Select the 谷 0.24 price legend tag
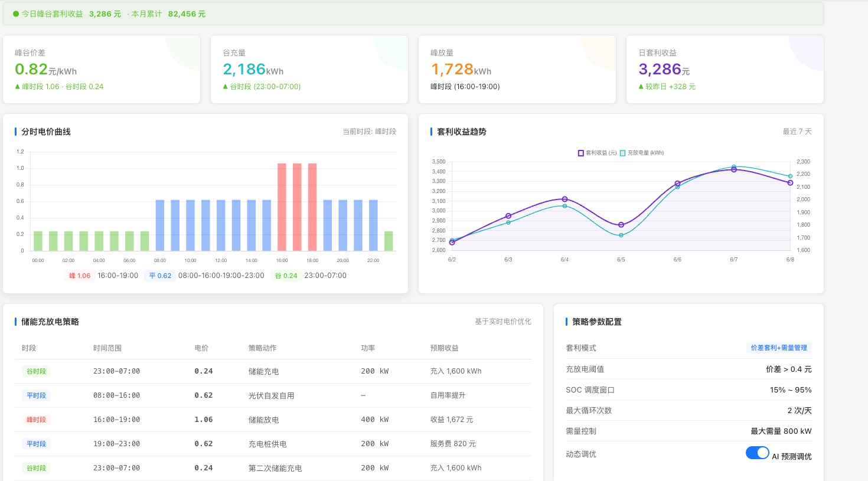This screenshot has height=481, width=868. pyautogui.click(x=286, y=276)
